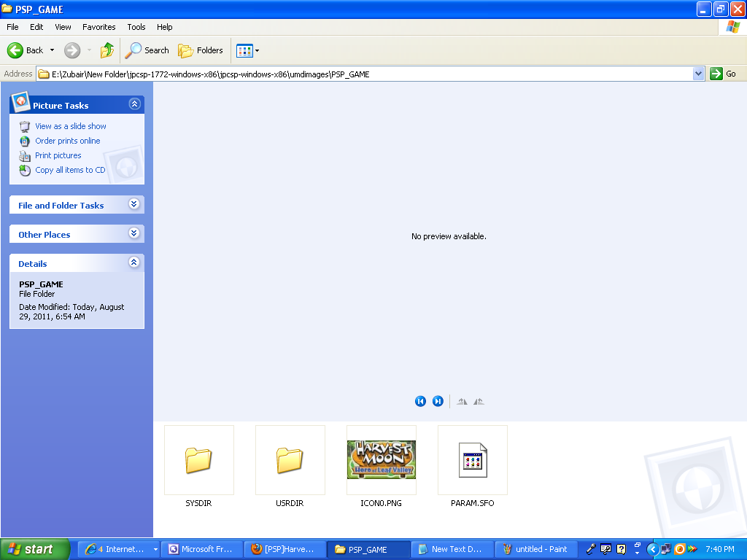
Task: Switch to untitled - Paint taskbar button
Action: 535,549
